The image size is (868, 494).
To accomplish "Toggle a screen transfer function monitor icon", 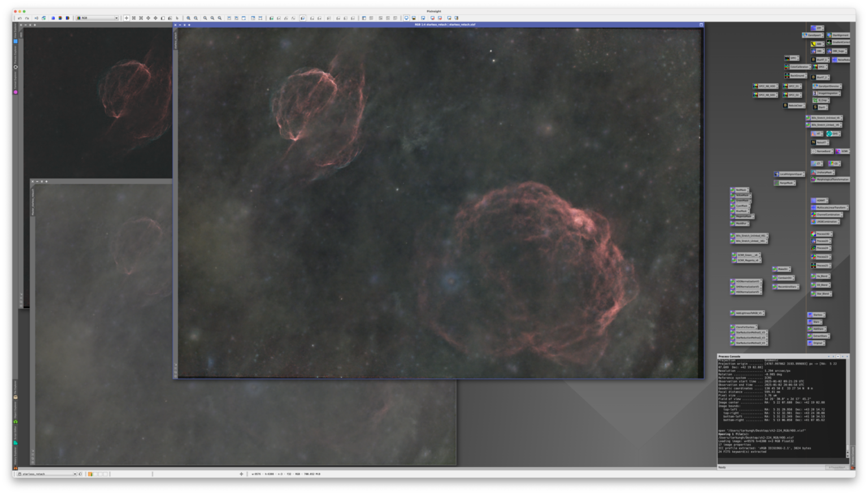I will click(x=406, y=18).
